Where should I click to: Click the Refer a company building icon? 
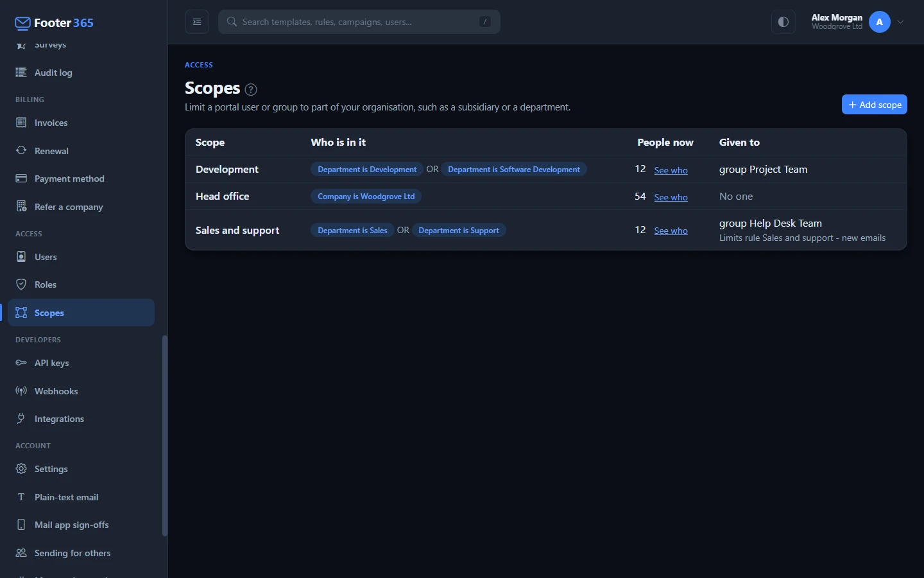21,206
